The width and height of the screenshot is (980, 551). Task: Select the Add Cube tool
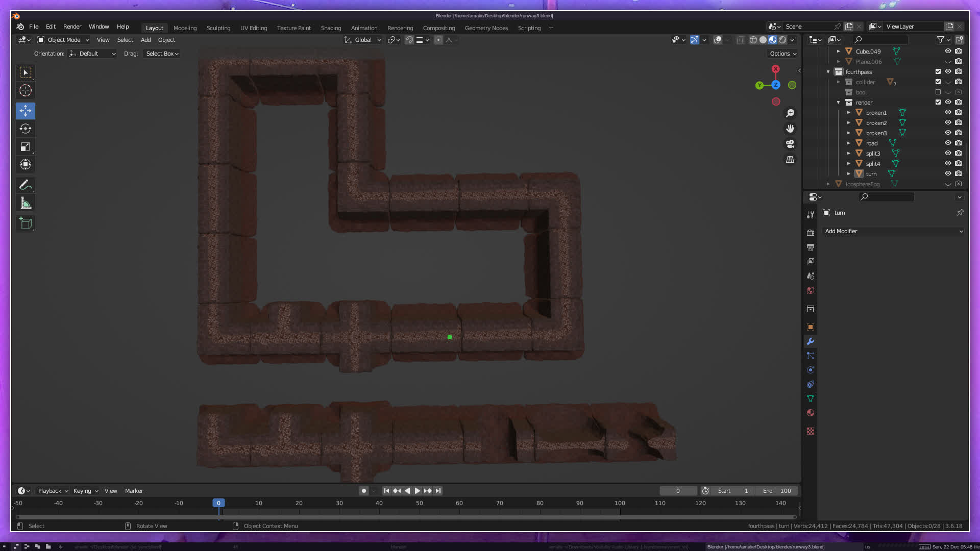pyautogui.click(x=25, y=223)
